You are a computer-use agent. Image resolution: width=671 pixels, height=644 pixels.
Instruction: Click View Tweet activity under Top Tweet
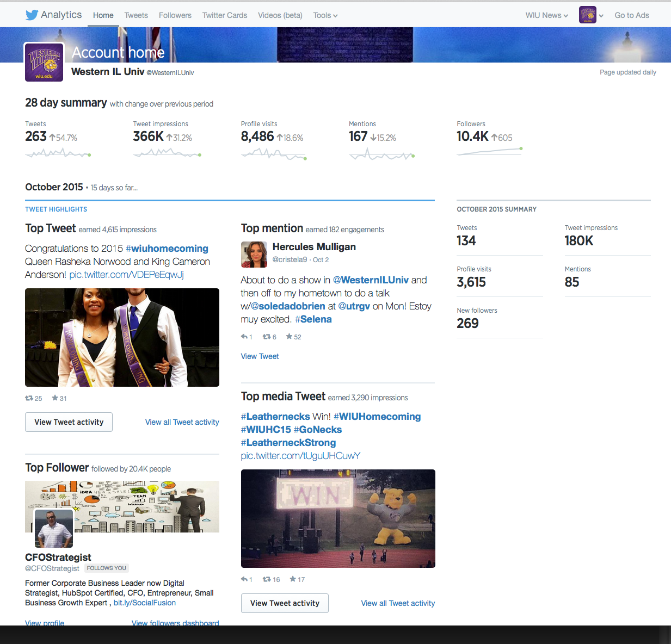click(x=69, y=422)
